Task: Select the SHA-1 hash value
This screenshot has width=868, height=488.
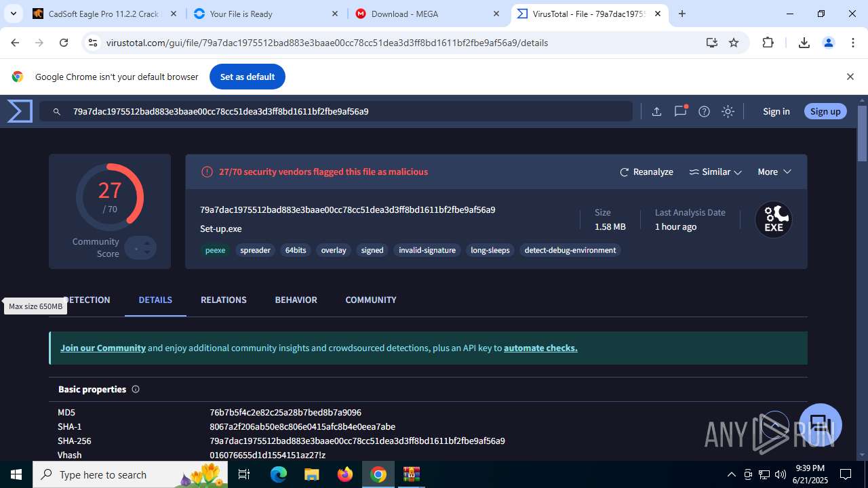Action: (x=302, y=426)
